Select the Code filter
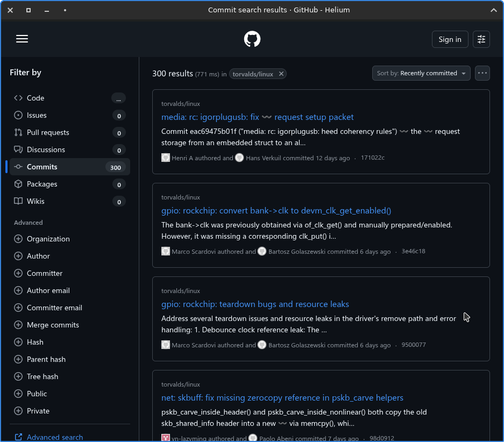Screen dimensions: 504x442 pos(70,98)
